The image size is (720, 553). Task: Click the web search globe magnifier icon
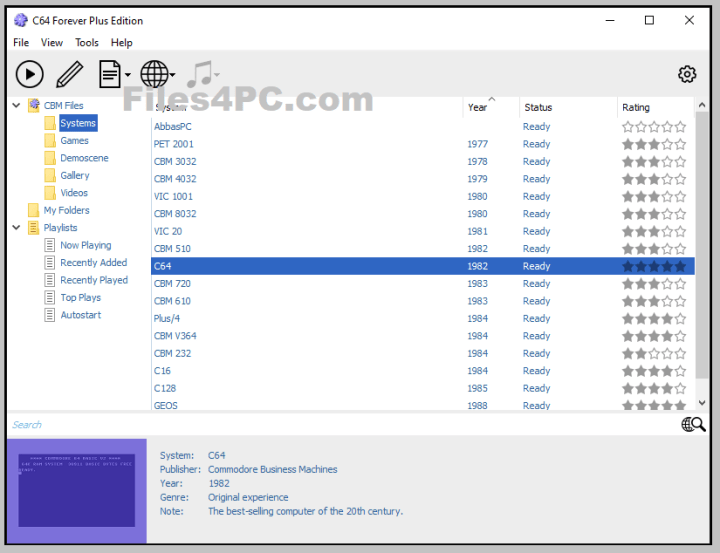point(693,424)
